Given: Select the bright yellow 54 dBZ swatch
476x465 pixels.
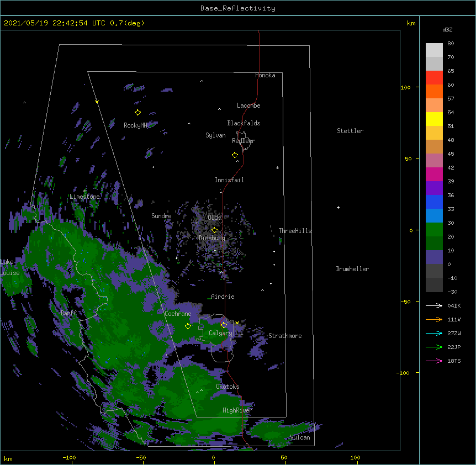Looking at the screenshot, I should click(434, 119).
